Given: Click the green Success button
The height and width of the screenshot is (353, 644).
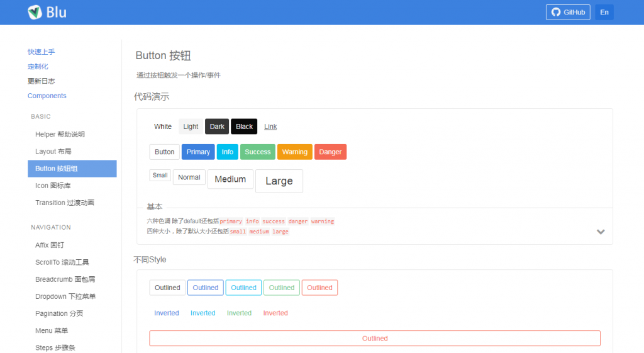Looking at the screenshot, I should tap(257, 152).
